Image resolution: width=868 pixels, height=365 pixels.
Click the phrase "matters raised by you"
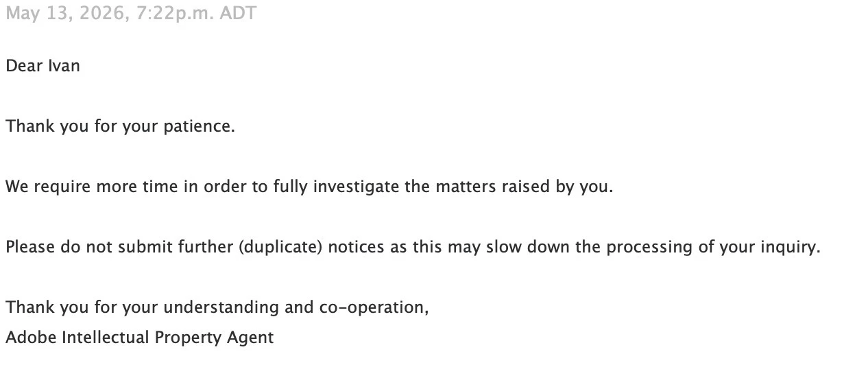click(522, 187)
